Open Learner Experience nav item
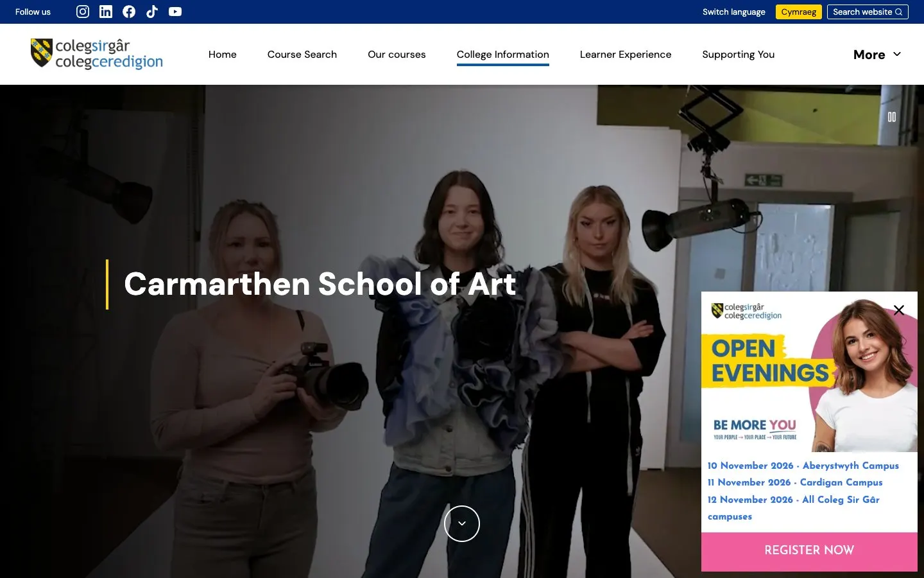924x578 pixels. pyautogui.click(x=626, y=55)
